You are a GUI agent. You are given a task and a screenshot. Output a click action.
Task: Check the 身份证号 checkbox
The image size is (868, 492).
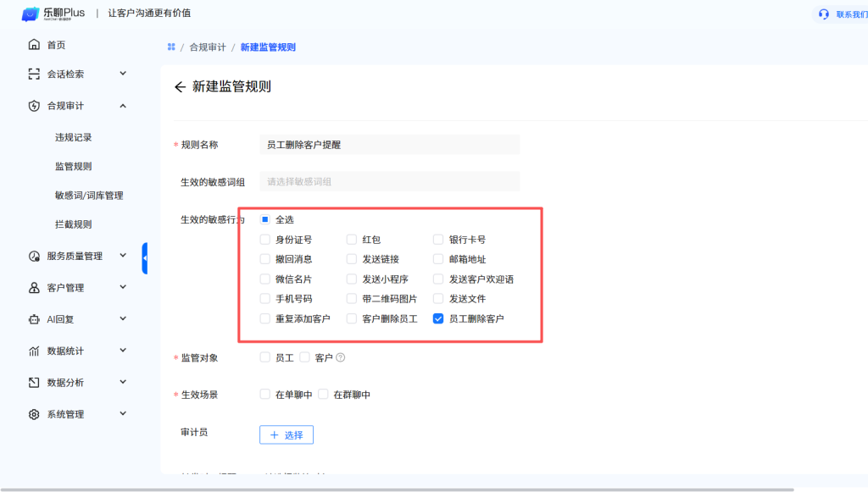265,240
